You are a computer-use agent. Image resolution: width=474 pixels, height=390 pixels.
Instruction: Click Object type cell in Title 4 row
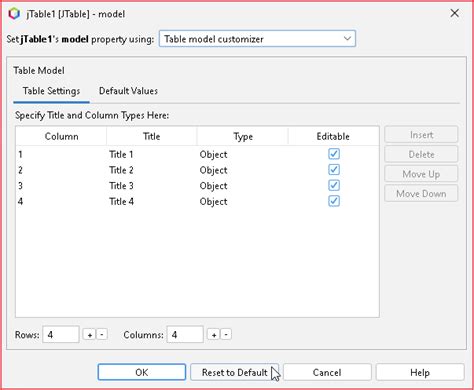click(243, 201)
